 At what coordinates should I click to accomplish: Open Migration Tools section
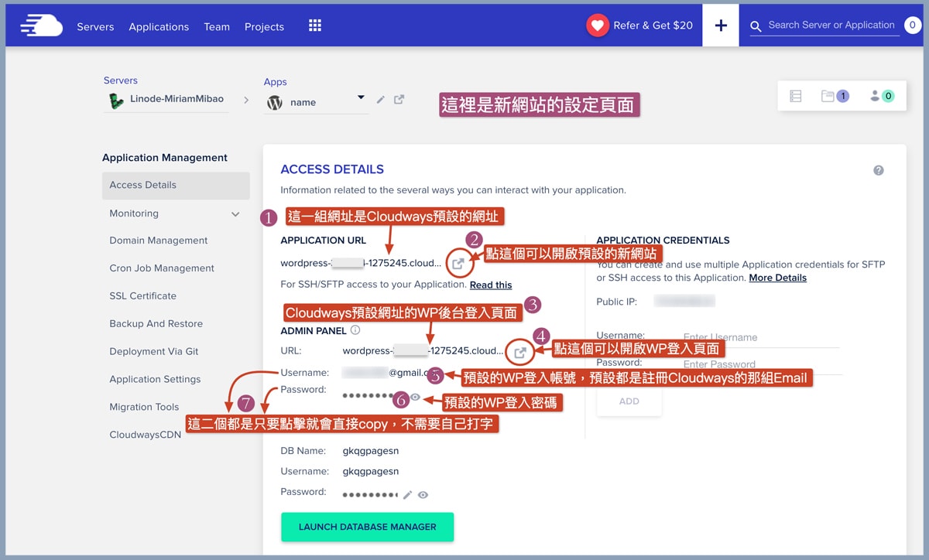click(x=144, y=407)
